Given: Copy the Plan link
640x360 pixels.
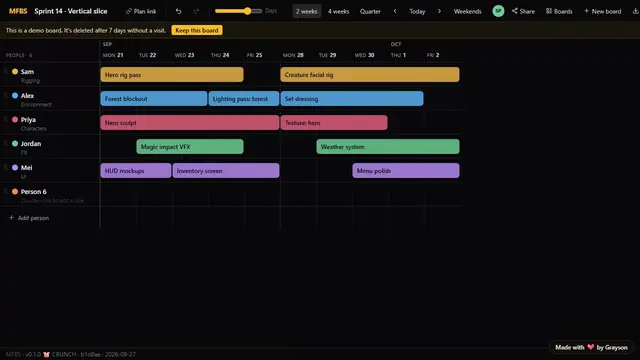Looking at the screenshot, I should click(141, 11).
